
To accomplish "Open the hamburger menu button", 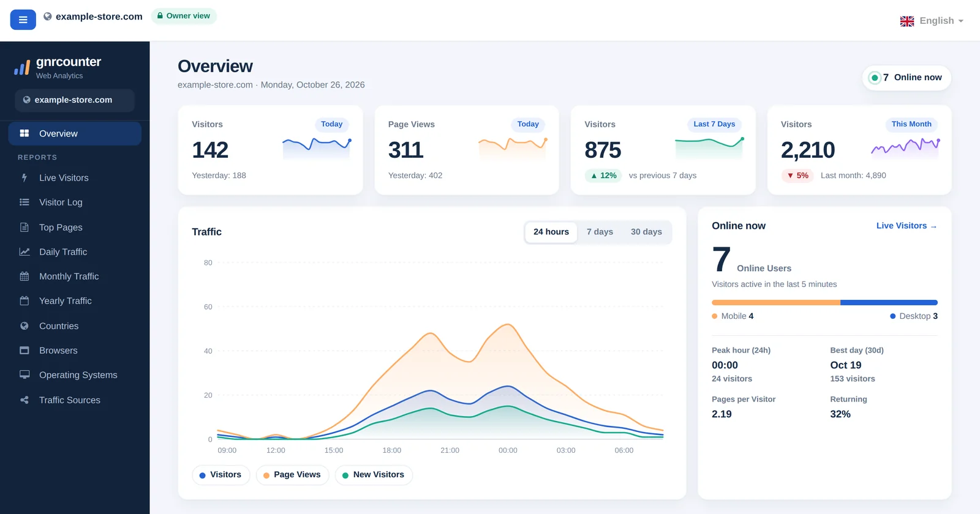I will pos(23,20).
